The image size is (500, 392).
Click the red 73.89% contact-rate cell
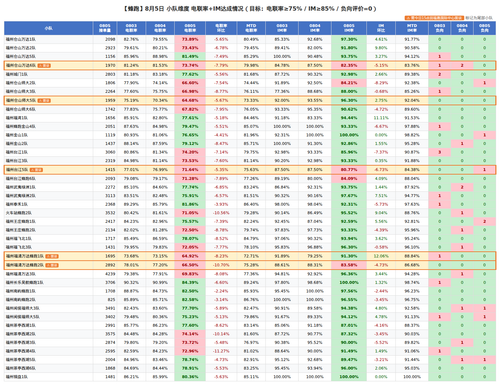(190, 39)
